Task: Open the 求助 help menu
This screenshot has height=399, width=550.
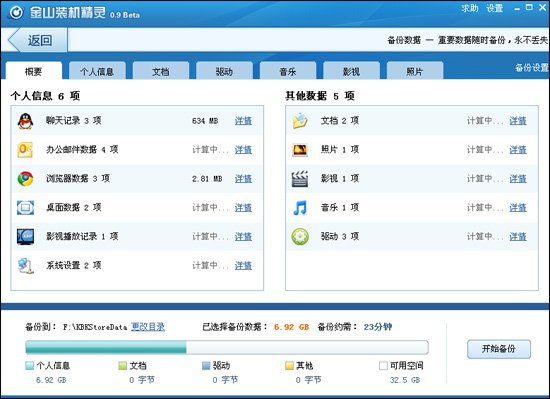Action: tap(470, 8)
